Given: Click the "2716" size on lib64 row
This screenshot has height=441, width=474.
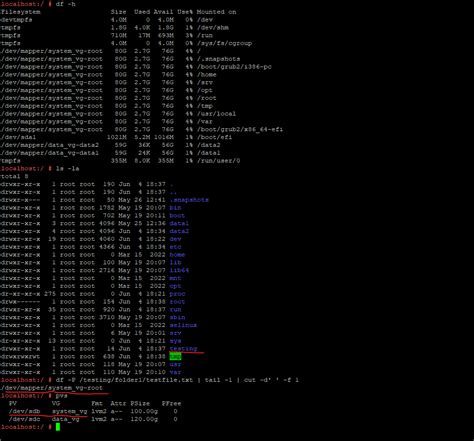Looking at the screenshot, I should tap(107, 271).
